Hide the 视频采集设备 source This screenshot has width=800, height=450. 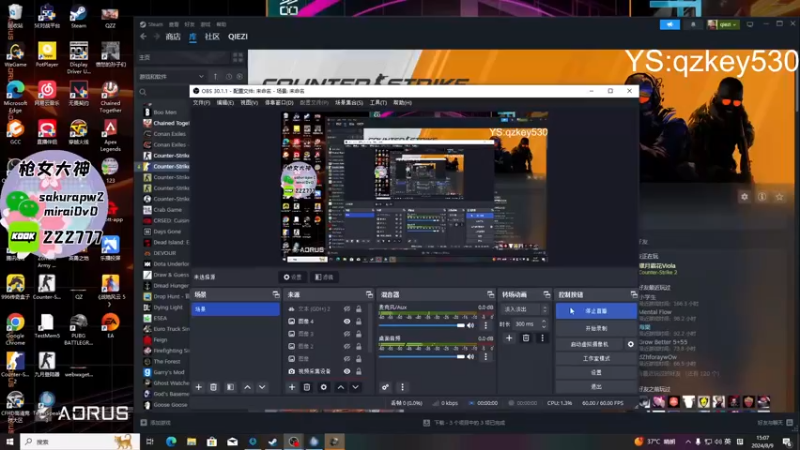click(347, 371)
